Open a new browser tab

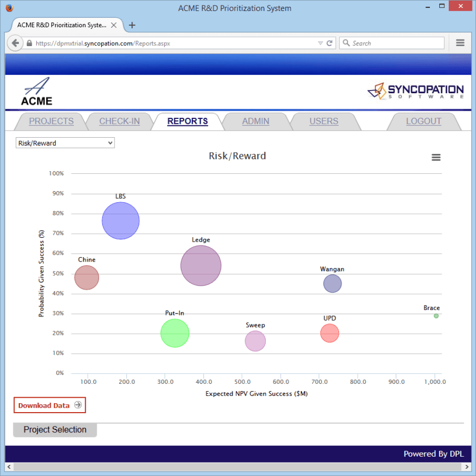coord(132,25)
